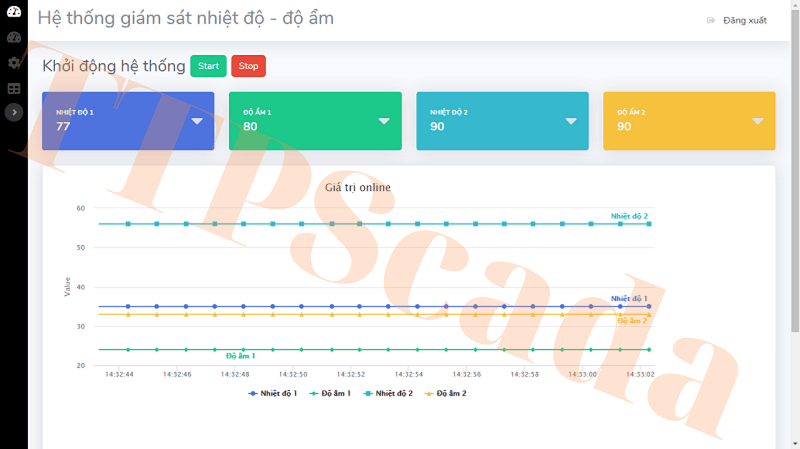Open the Nhiệt độ 2 card dropdown arrow
Image resolution: width=800 pixels, height=449 pixels.
point(571,121)
